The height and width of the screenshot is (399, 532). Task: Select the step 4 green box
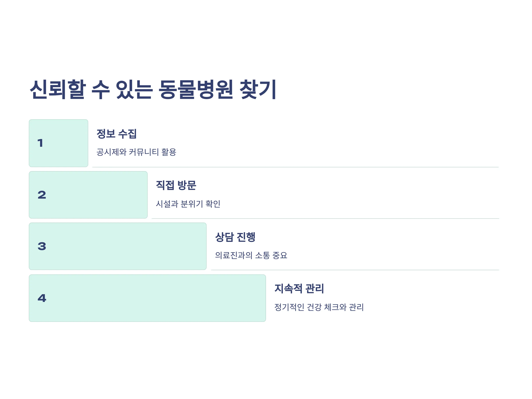147,298
